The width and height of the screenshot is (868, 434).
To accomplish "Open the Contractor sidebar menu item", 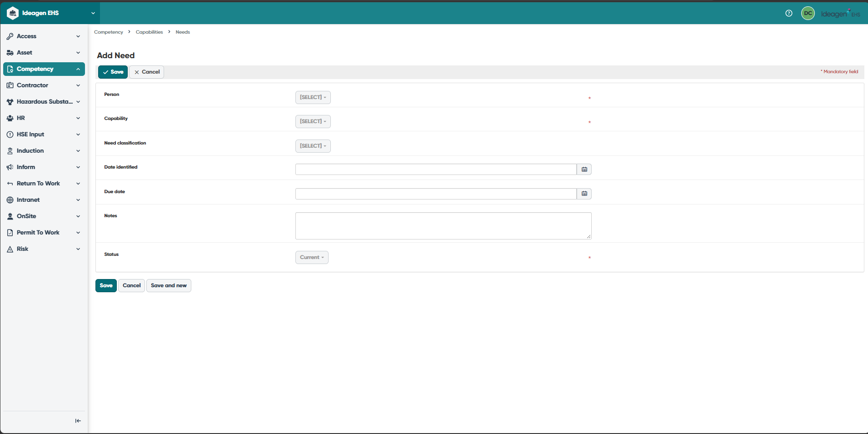I will pyautogui.click(x=44, y=85).
